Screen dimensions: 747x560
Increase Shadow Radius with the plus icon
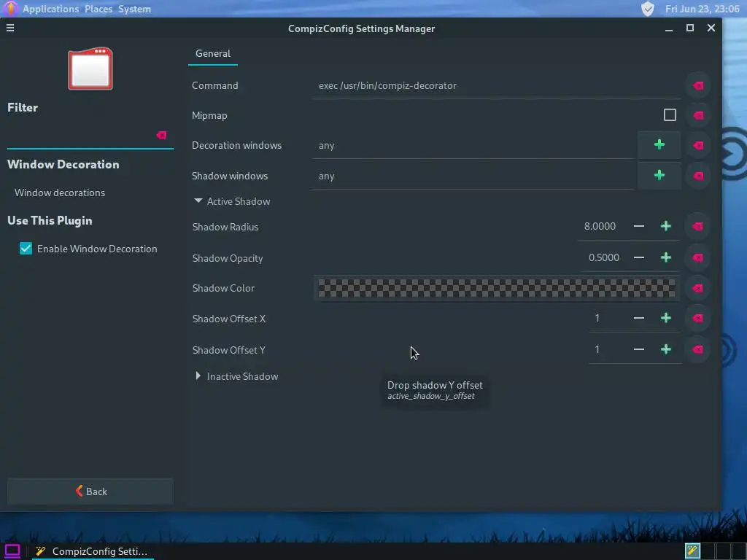[x=665, y=226]
